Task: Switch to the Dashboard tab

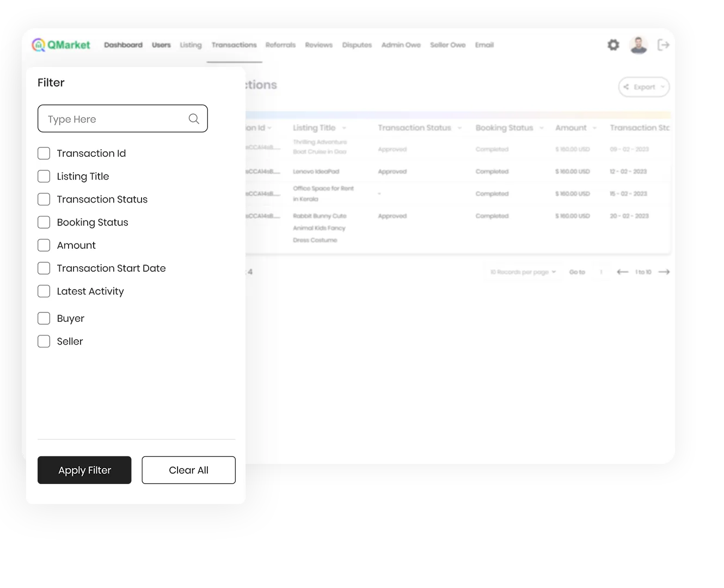Action: click(123, 45)
